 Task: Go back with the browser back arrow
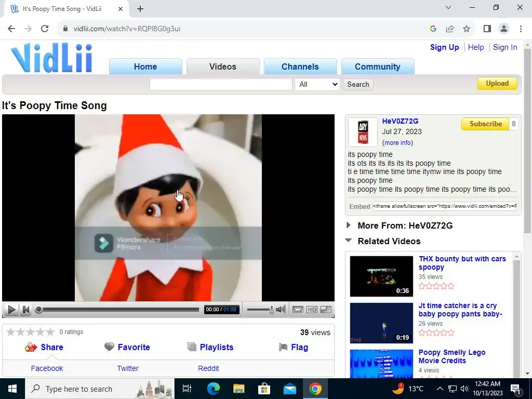pos(11,29)
